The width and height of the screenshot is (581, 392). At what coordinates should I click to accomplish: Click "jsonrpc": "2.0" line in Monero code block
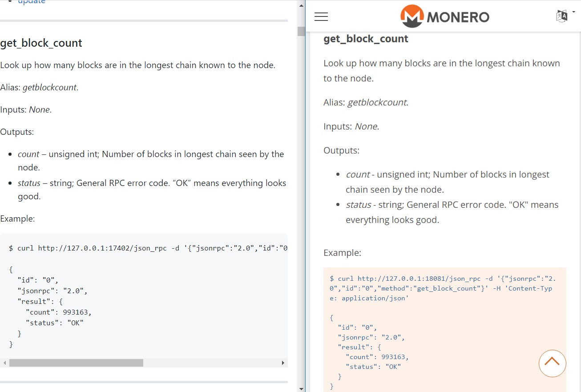click(371, 337)
